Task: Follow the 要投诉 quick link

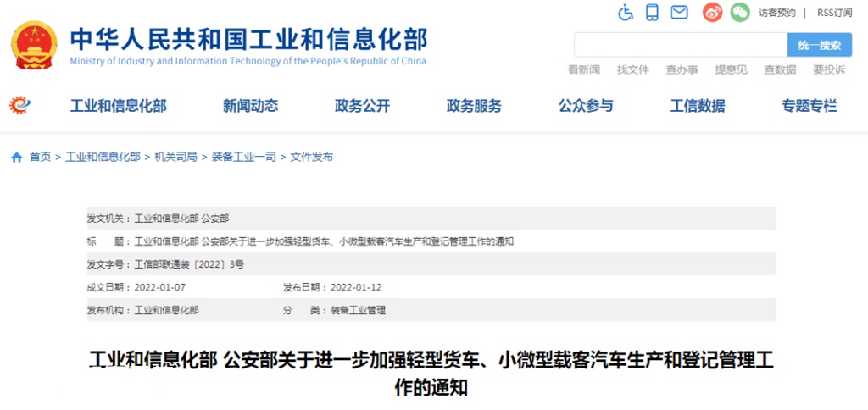Action: (829, 69)
